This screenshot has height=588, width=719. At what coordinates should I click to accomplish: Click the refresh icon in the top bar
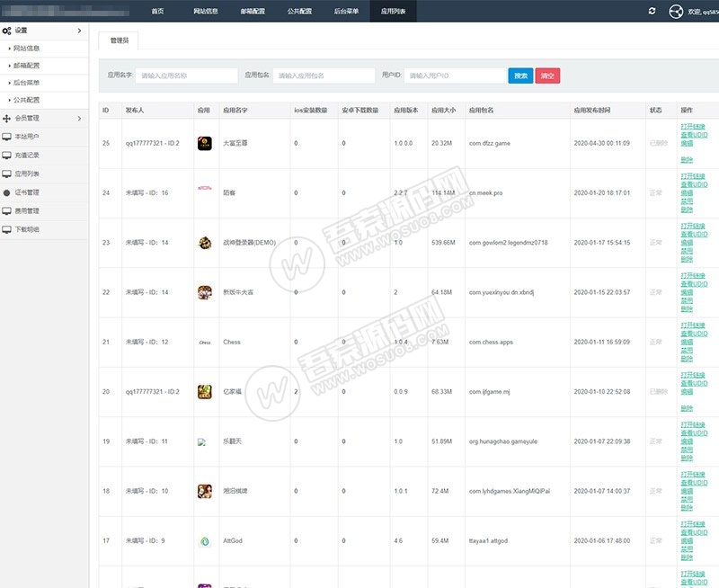(x=652, y=11)
